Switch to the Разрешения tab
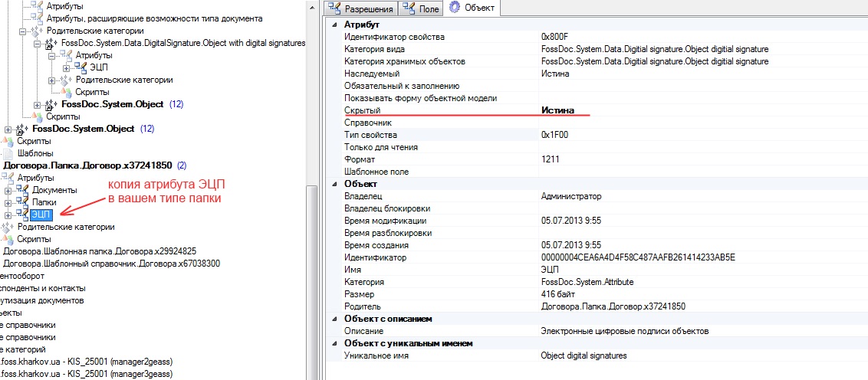Image resolution: width=868 pixels, height=380 pixels. pos(361,9)
